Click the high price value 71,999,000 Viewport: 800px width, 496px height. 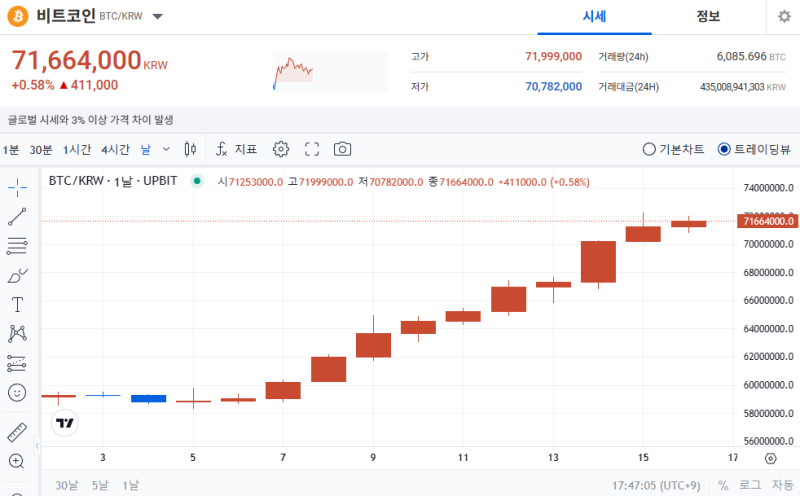point(554,57)
